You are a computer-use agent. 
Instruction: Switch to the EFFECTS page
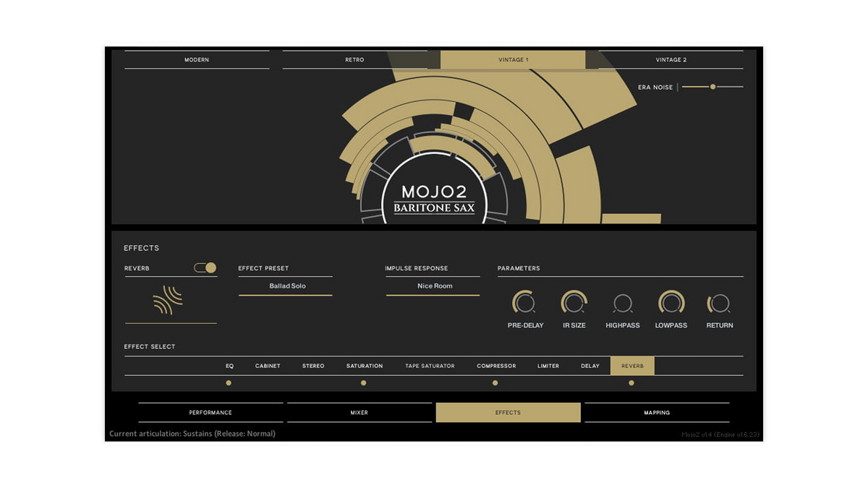(509, 412)
